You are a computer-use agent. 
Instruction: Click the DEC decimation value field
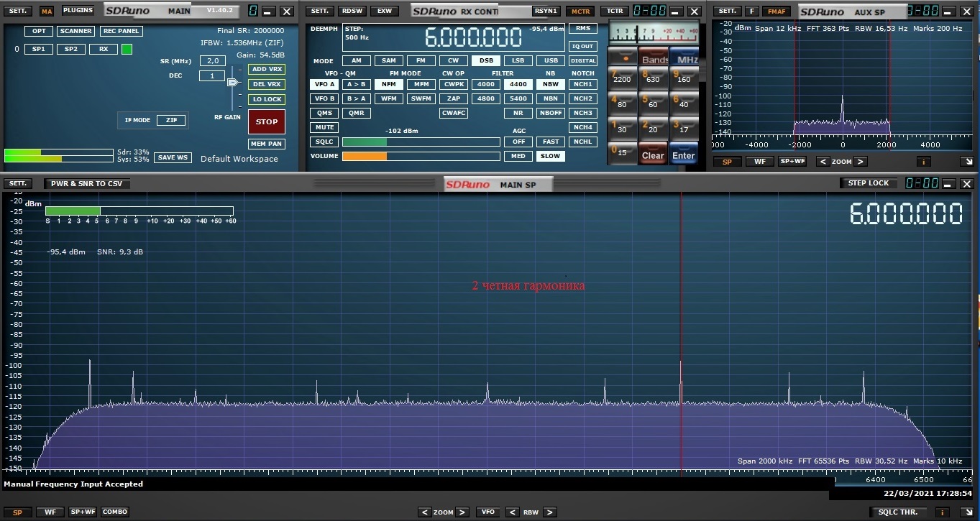pyautogui.click(x=213, y=75)
